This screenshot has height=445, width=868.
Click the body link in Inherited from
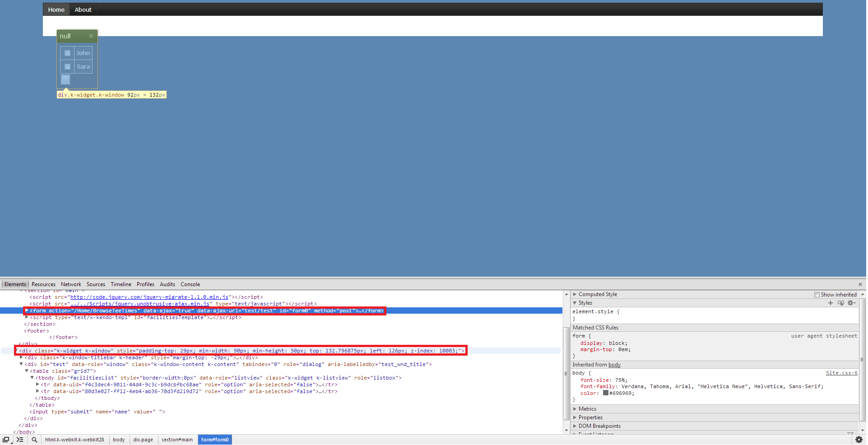pos(614,365)
